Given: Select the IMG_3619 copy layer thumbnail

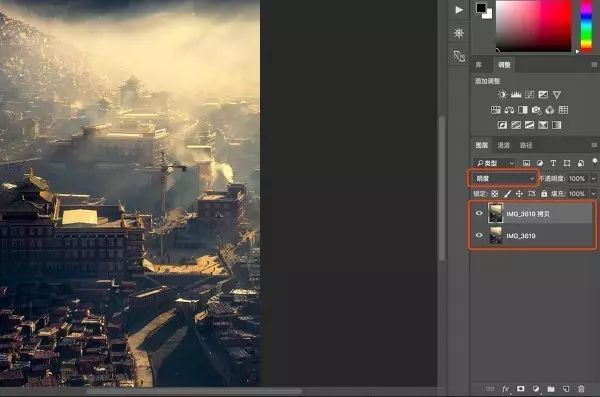Looking at the screenshot, I should coord(496,213).
